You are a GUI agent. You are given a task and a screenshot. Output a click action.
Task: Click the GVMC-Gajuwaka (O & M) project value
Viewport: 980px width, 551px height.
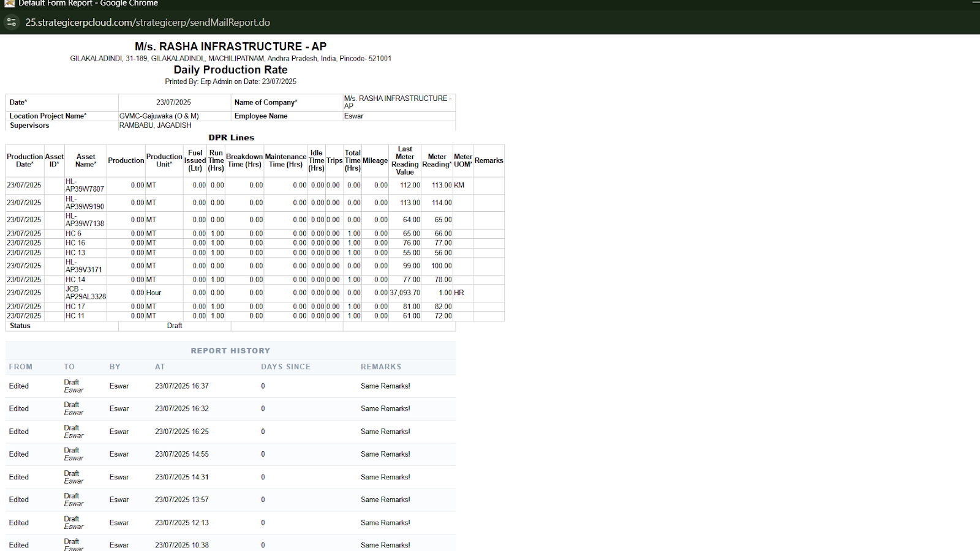tap(159, 116)
